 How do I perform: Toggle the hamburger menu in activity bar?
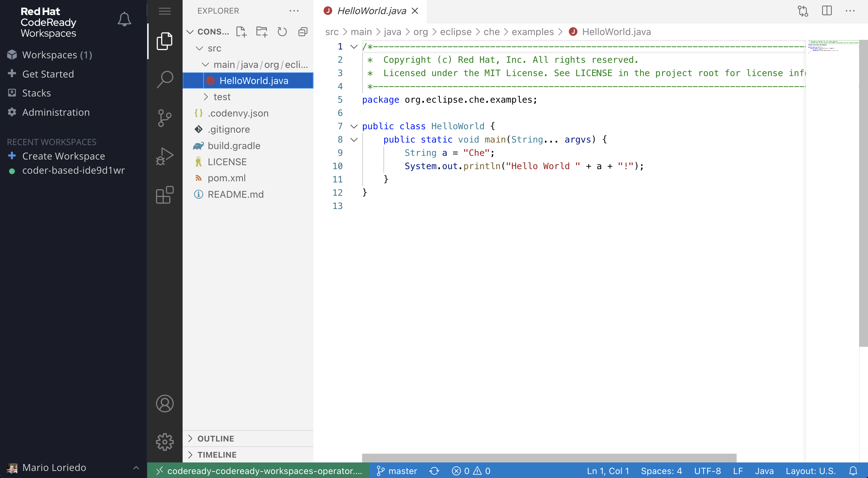pyautogui.click(x=165, y=11)
